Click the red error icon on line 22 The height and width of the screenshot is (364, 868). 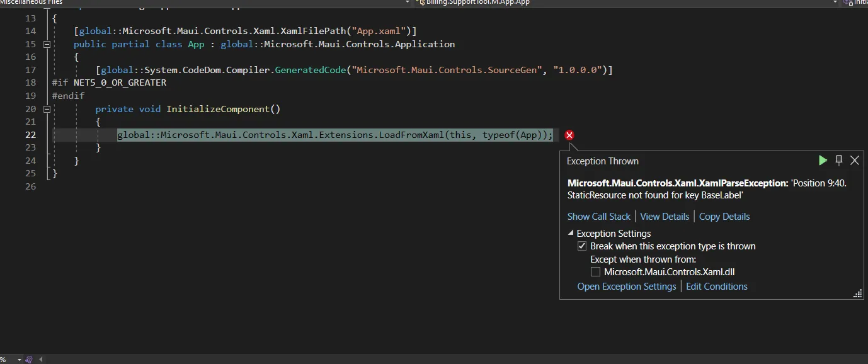click(x=569, y=135)
